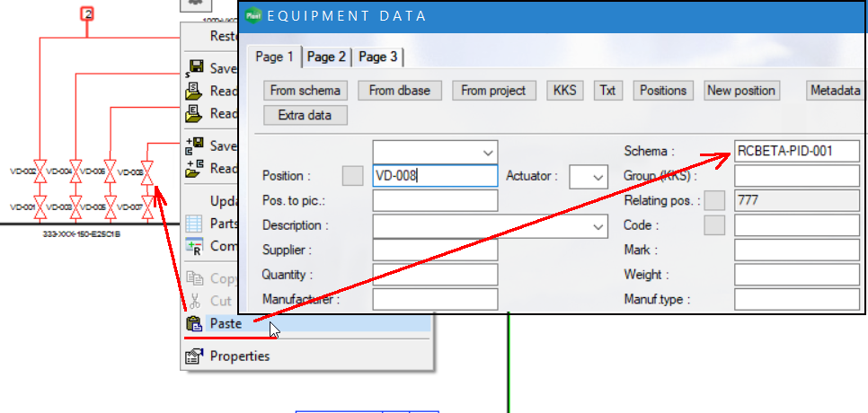Click the From schema button
Viewport: 868px width, 413px height.
click(305, 91)
